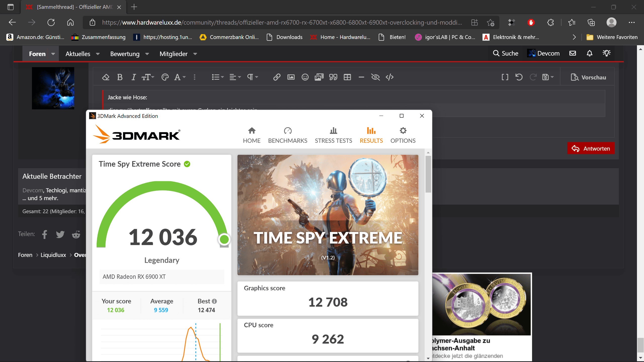Image resolution: width=644 pixels, height=362 pixels.
Task: Click the insert quote icon
Action: tap(333, 77)
